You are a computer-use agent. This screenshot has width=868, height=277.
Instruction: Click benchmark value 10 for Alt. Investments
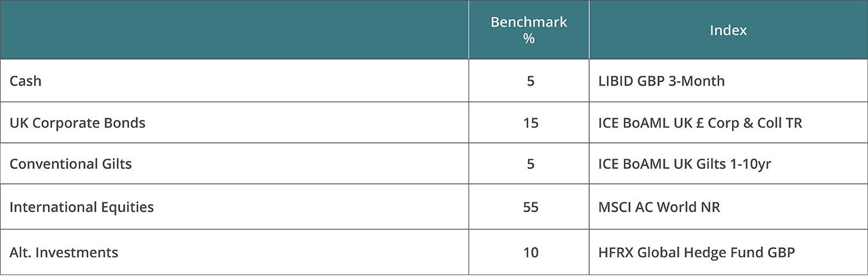530,253
